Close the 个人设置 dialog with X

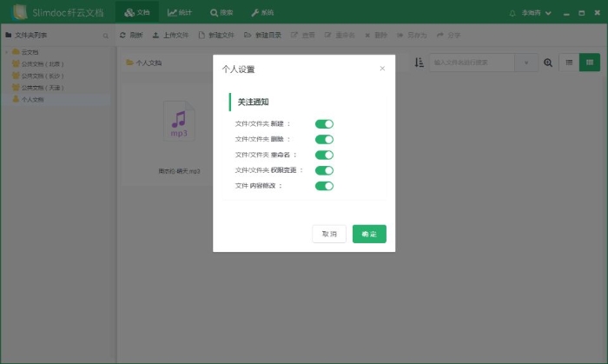click(382, 69)
